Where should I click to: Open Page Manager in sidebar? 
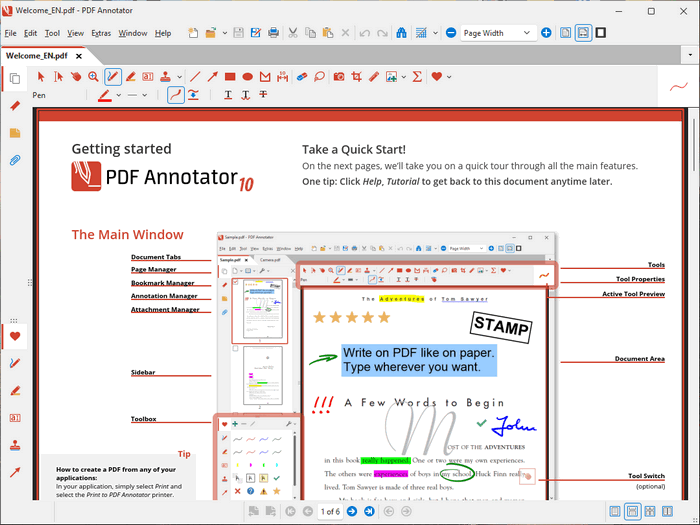pyautogui.click(x=15, y=79)
